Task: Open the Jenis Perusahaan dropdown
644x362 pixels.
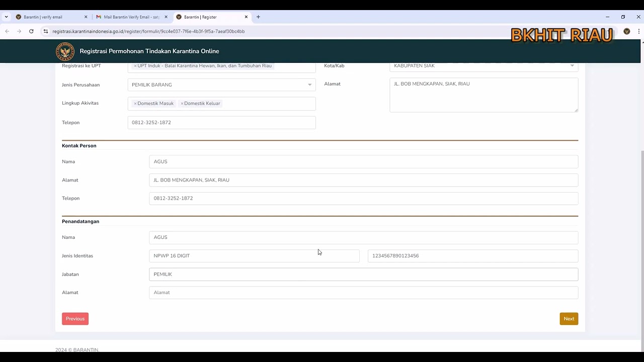Action: click(x=221, y=85)
